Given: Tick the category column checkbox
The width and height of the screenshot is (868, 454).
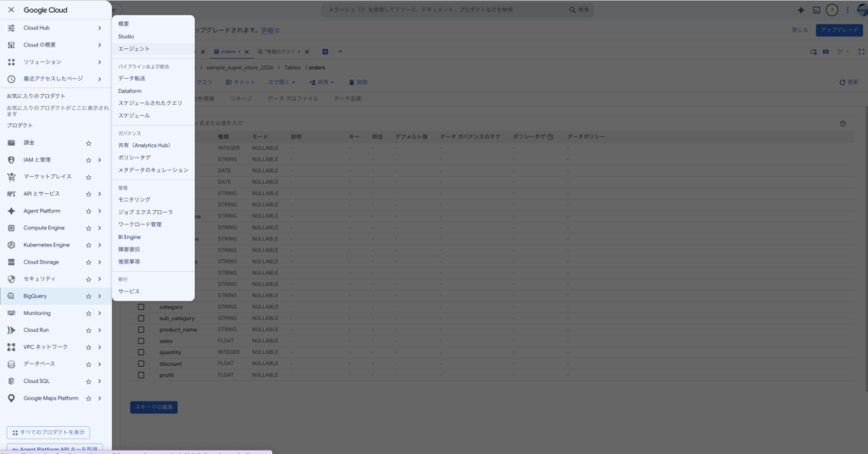Looking at the screenshot, I should (x=142, y=307).
